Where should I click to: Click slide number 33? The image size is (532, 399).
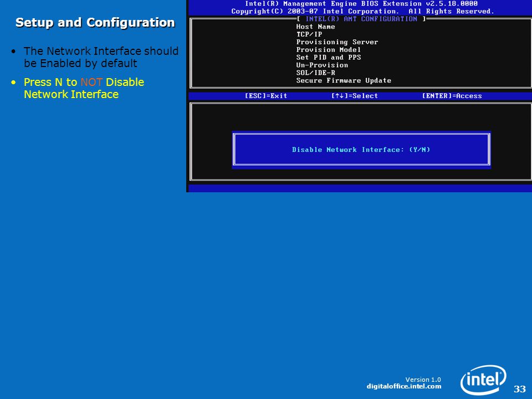coord(519,389)
